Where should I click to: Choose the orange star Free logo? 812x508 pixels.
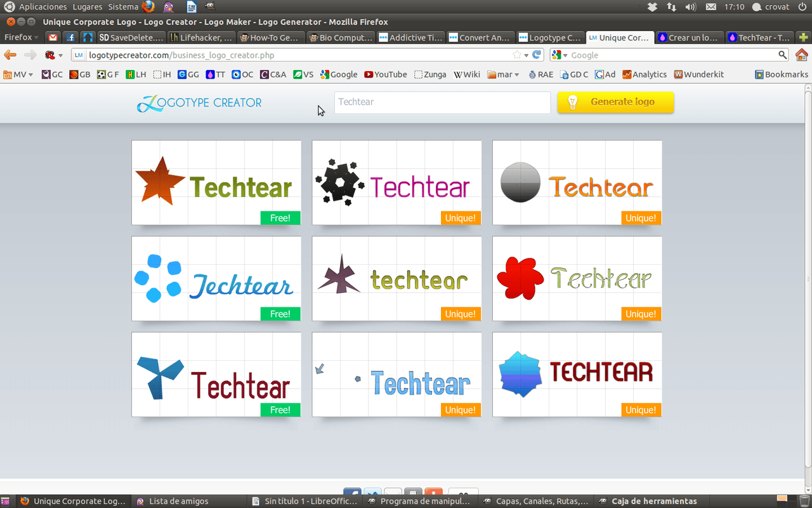click(216, 182)
